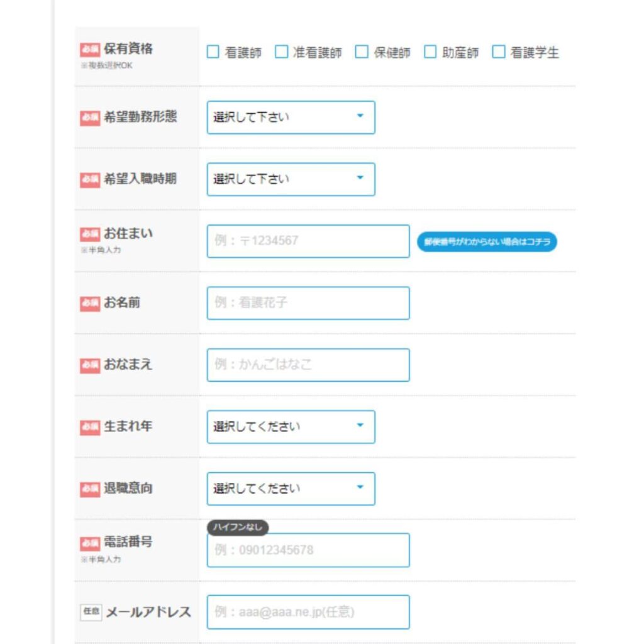Click the arrow icon of 希望勤務形態
Image resolution: width=644 pixels, height=644 pixels.
(x=360, y=116)
